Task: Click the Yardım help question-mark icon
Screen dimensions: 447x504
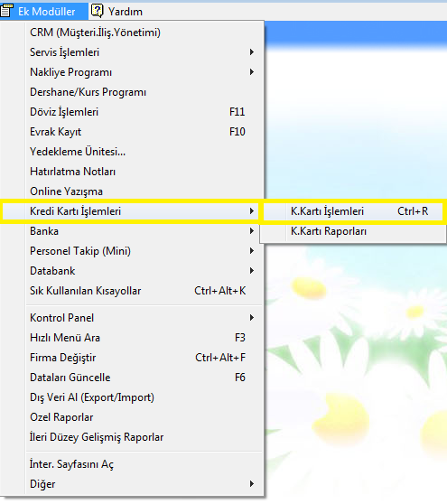Action: click(97, 11)
